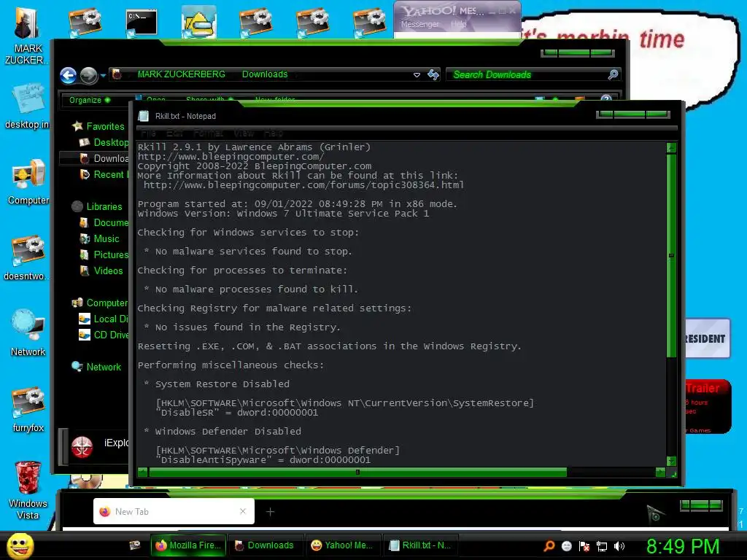Open the Notepad Edit menu

(174, 133)
